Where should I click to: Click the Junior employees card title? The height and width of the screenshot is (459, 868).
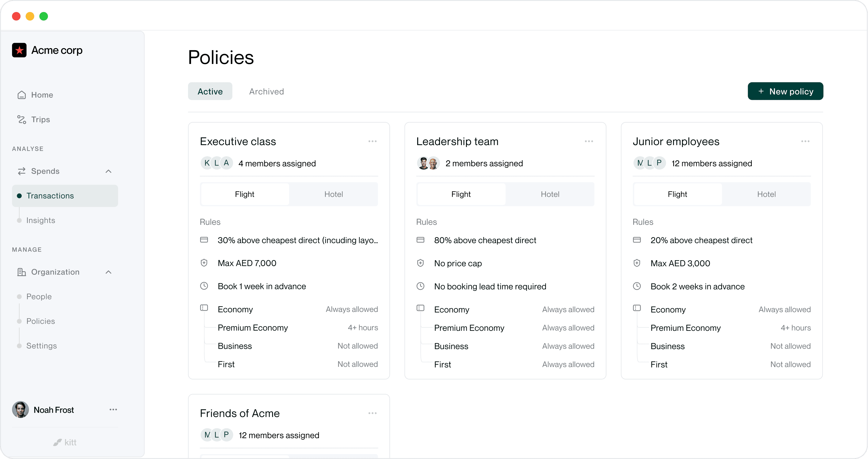(676, 142)
